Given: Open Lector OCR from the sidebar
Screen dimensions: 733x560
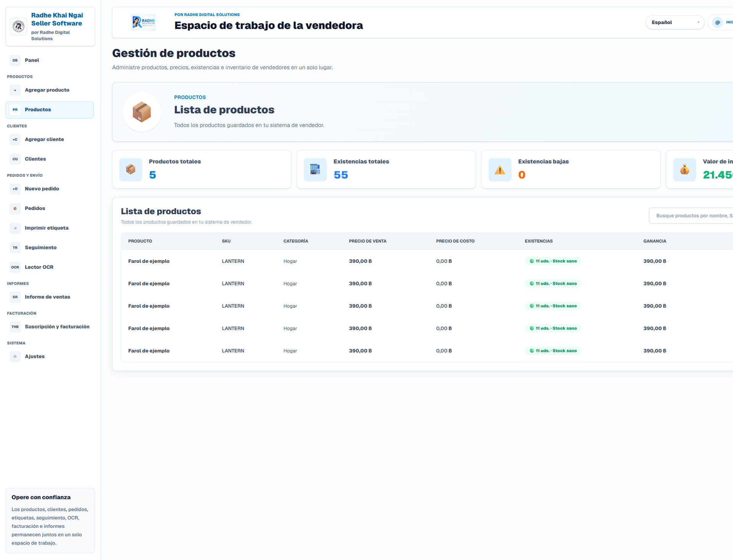Looking at the screenshot, I should pyautogui.click(x=50, y=267).
